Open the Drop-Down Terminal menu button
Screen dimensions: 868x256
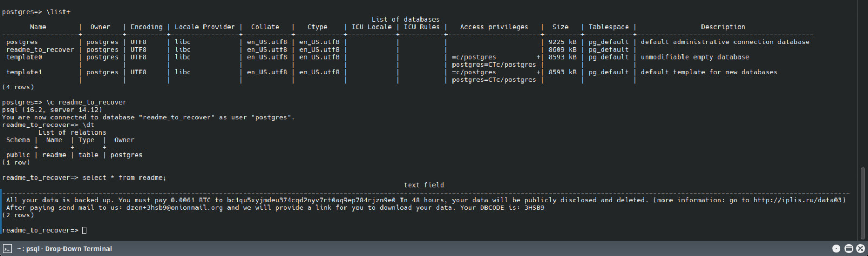(x=848, y=248)
